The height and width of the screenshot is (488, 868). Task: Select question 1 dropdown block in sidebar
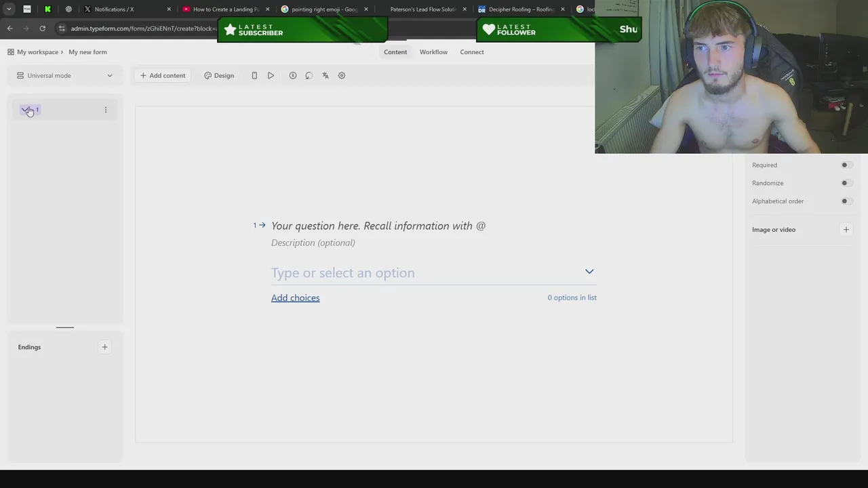point(64,110)
